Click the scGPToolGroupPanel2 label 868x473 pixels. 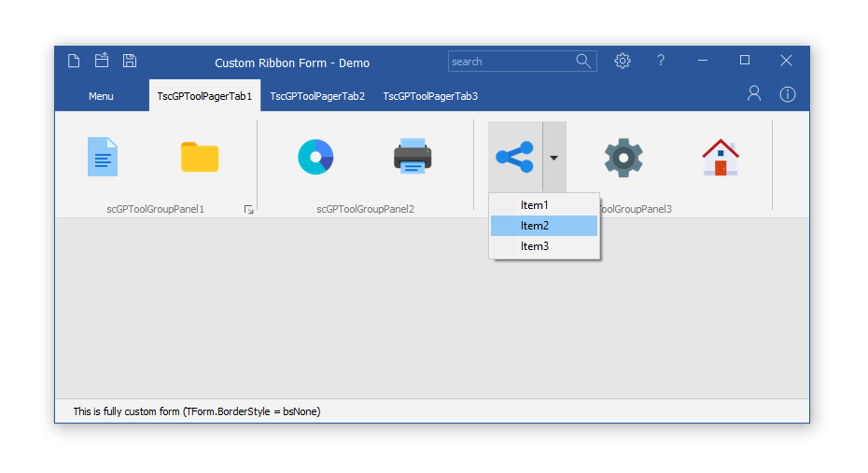[365, 209]
